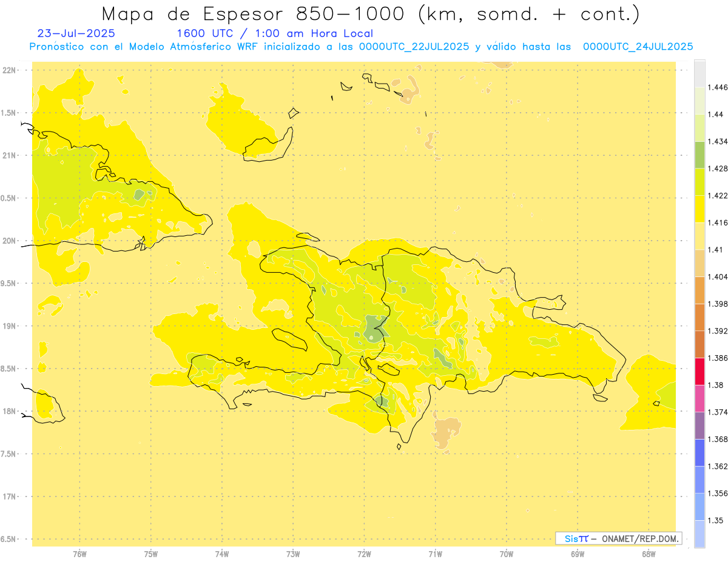Click the colorbar value '1.404'

[718, 276]
